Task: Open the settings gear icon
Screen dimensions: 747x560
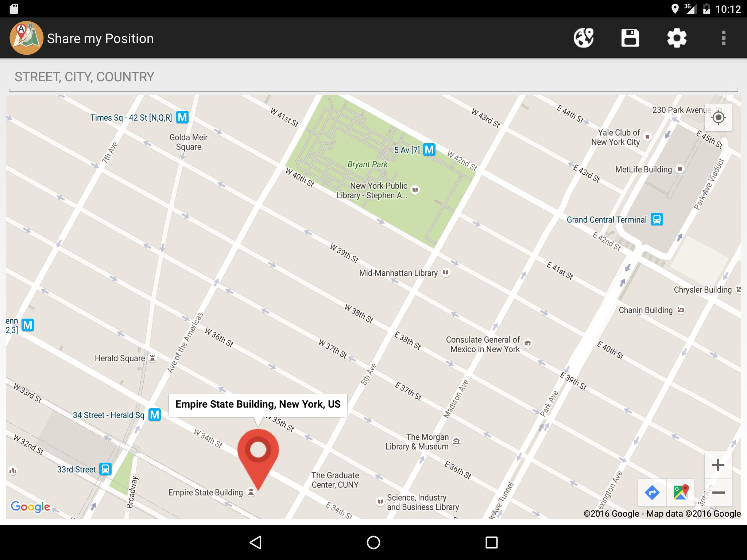Action: [677, 38]
